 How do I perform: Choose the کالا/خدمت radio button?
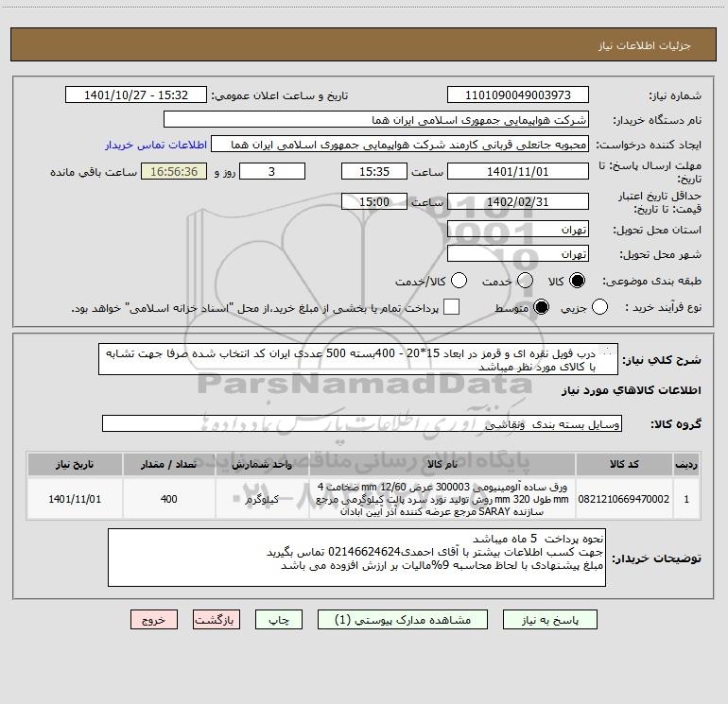click(459, 281)
